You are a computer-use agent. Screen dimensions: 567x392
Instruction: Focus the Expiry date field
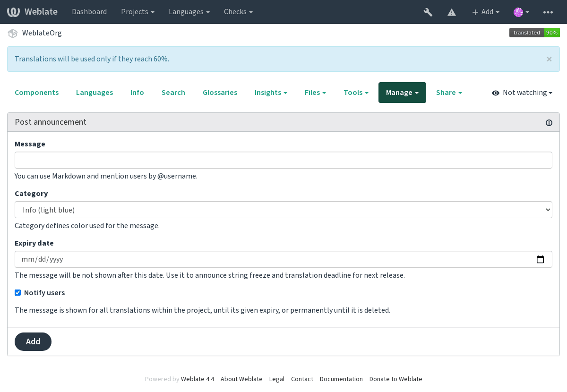tap(283, 259)
